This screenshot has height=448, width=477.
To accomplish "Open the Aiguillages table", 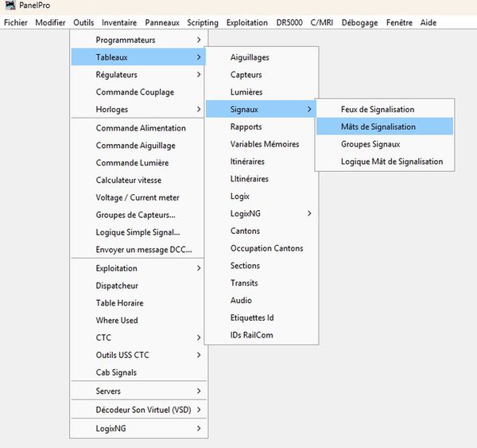I will tap(250, 57).
